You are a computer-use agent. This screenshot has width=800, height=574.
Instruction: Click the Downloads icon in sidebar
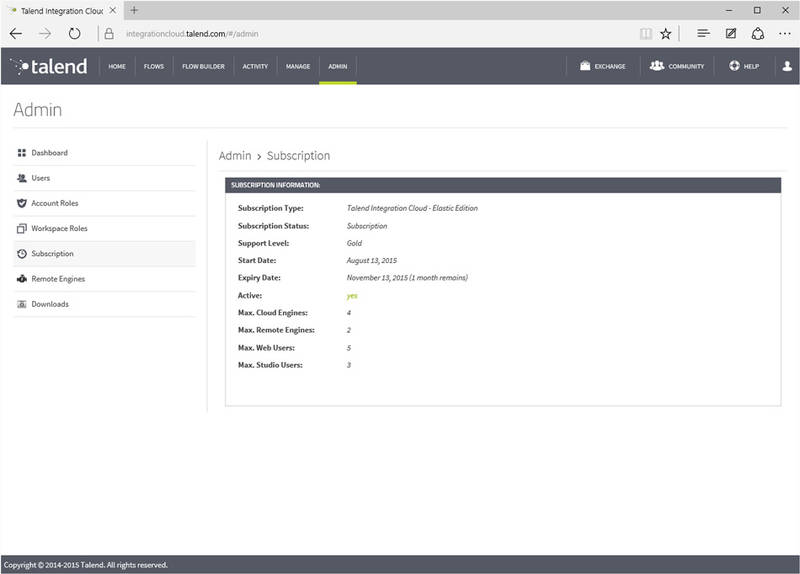click(21, 304)
